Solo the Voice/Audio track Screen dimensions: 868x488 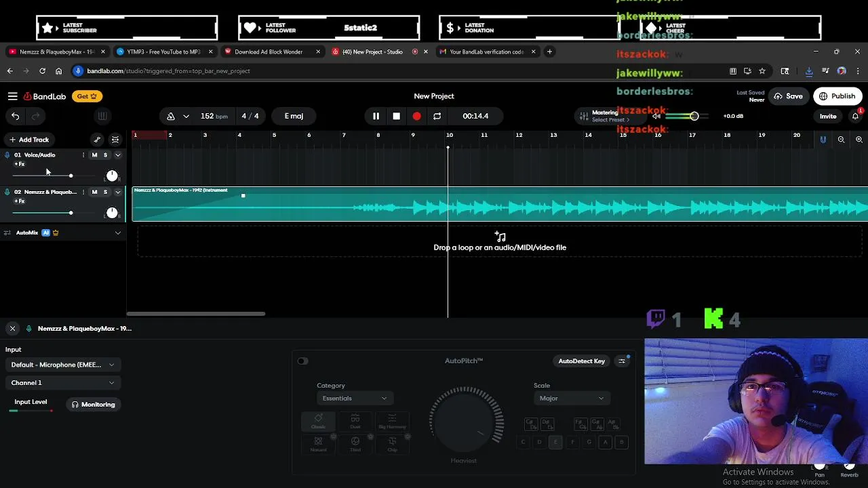(x=105, y=155)
